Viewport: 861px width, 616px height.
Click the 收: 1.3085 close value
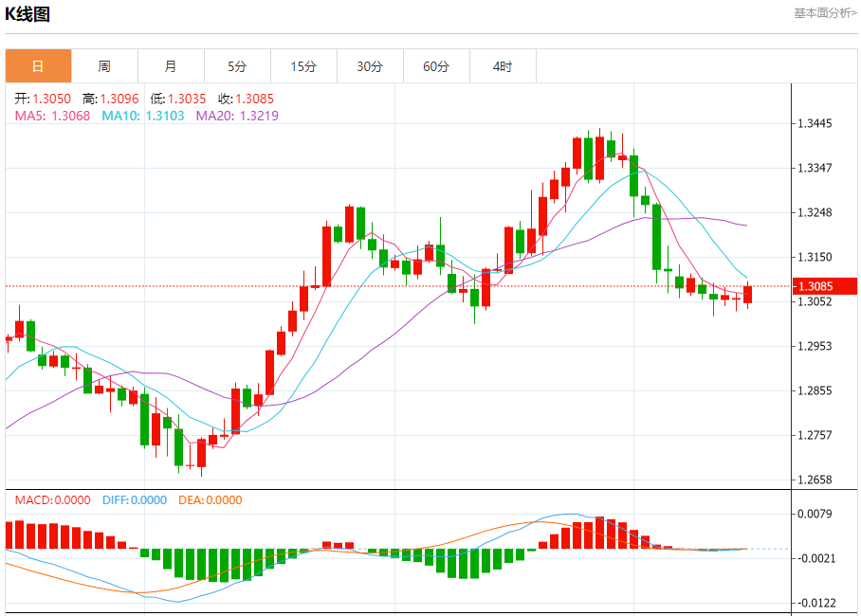point(246,99)
